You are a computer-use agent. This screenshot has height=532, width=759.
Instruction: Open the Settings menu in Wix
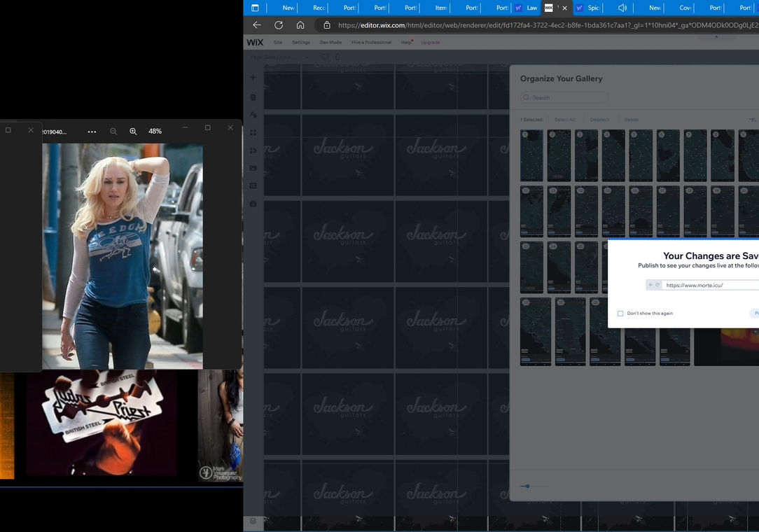pos(301,42)
